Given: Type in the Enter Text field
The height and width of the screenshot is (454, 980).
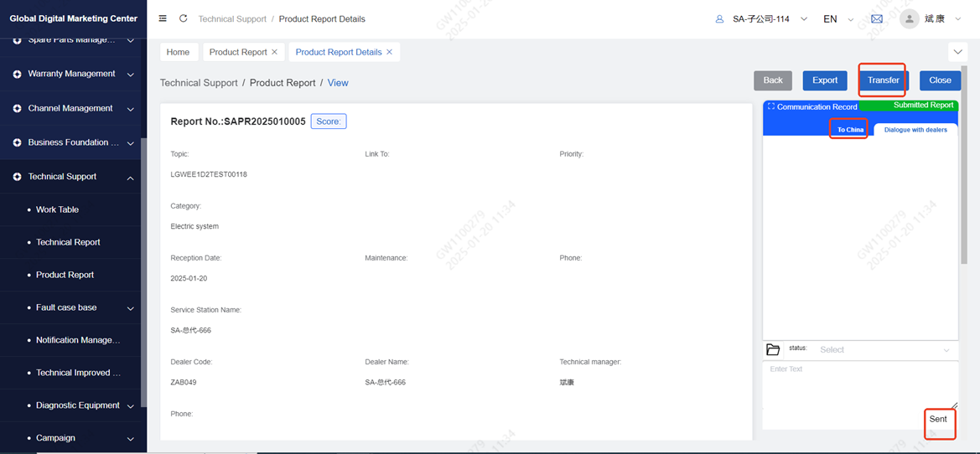Looking at the screenshot, I should [859, 384].
